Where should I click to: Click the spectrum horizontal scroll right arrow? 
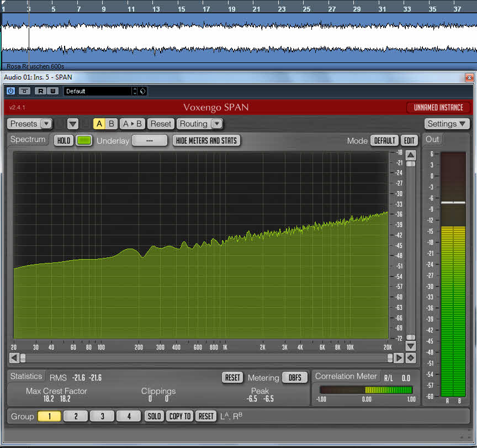coord(398,358)
